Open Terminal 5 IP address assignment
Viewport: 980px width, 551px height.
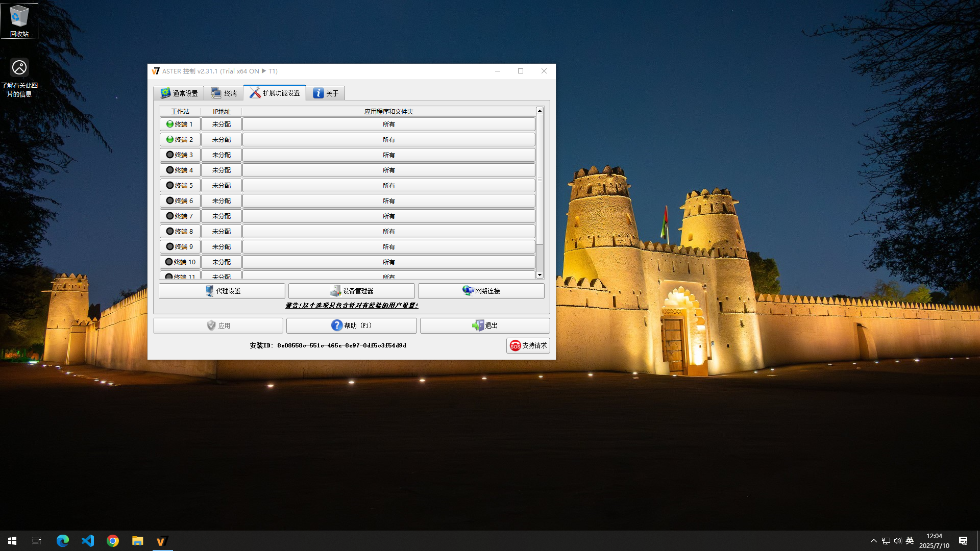coord(221,186)
